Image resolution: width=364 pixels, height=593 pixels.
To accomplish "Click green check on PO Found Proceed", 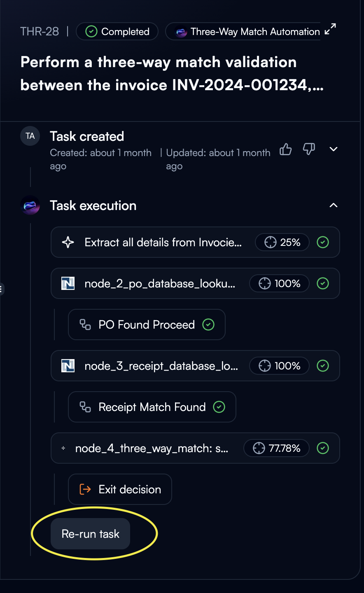I will click(208, 325).
